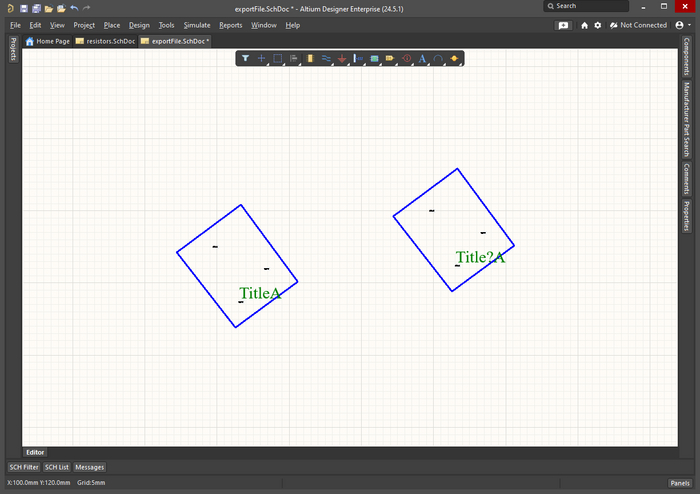The height and width of the screenshot is (494, 700).
Task: Click the Grid:5mm status text
Action: [x=91, y=483]
